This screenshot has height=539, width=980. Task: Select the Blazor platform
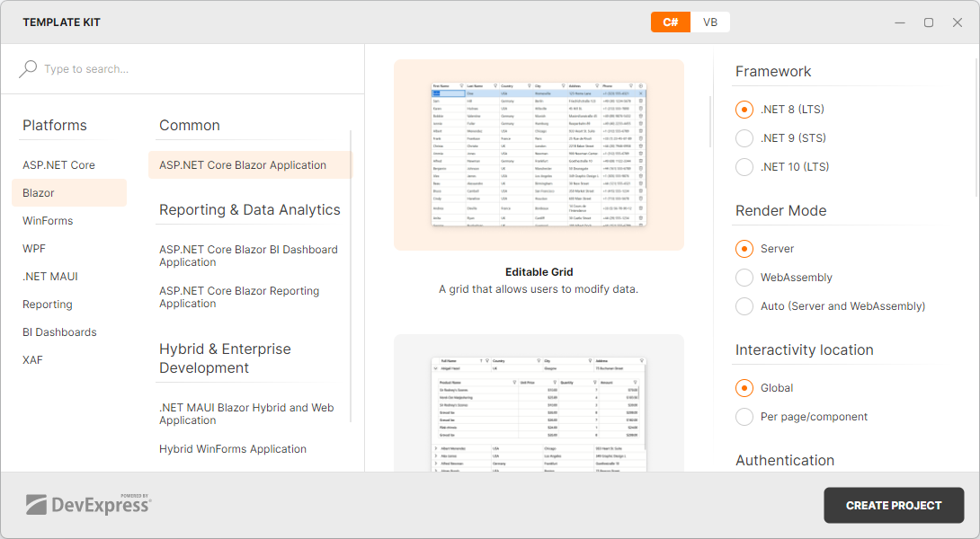tap(69, 193)
